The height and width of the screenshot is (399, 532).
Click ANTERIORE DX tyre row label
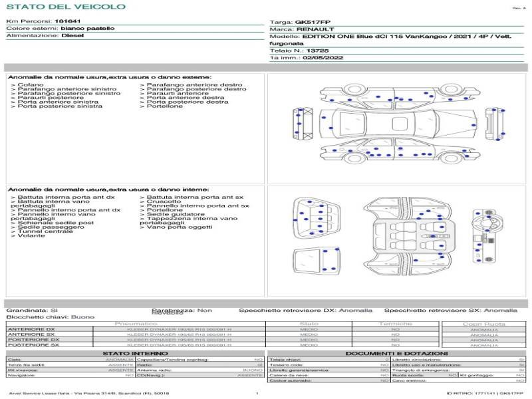pyautogui.click(x=31, y=329)
